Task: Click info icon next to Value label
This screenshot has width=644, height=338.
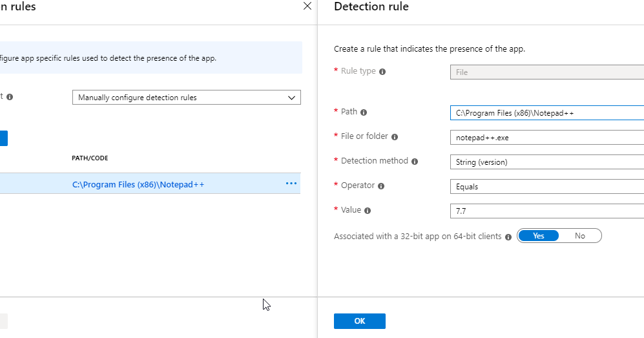Action: click(x=368, y=211)
